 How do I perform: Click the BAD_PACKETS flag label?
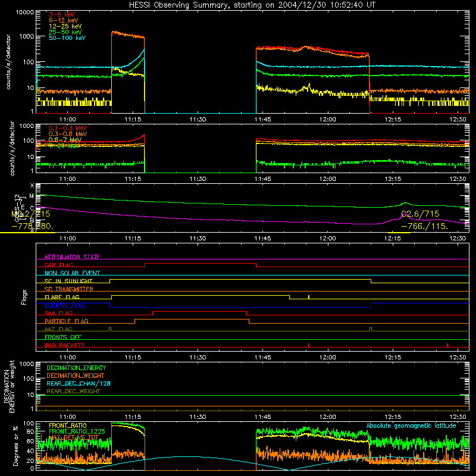pos(65,345)
